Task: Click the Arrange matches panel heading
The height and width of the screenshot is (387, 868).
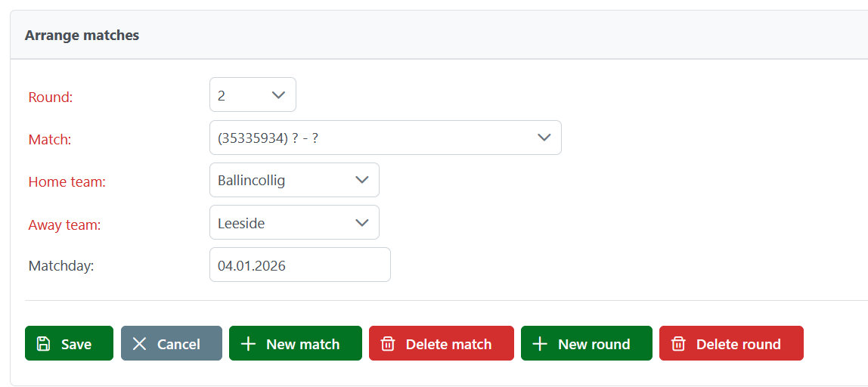Action: tap(82, 35)
